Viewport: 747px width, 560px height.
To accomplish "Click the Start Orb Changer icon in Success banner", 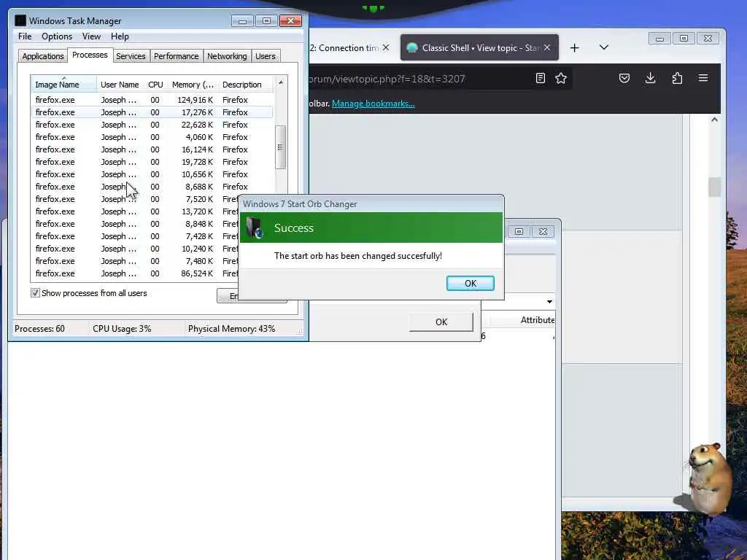I will click(x=256, y=227).
